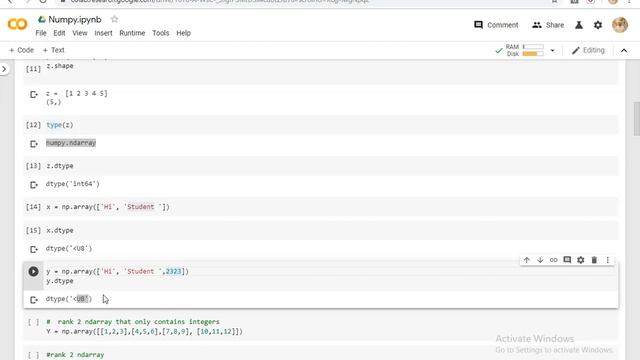Open the Insert menu
Viewport: 640px width, 360px height.
coord(103,33)
